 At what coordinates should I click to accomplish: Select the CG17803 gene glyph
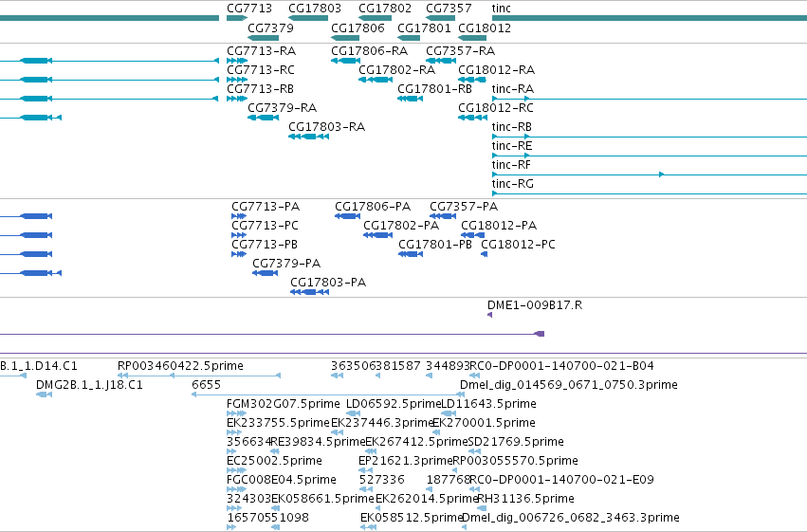tap(308, 18)
